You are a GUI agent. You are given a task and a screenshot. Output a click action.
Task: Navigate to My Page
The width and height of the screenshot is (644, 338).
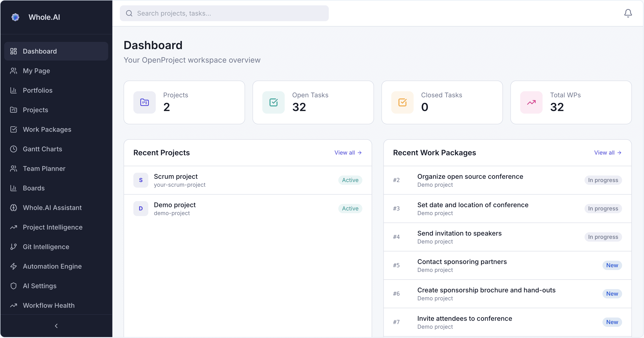coord(36,71)
